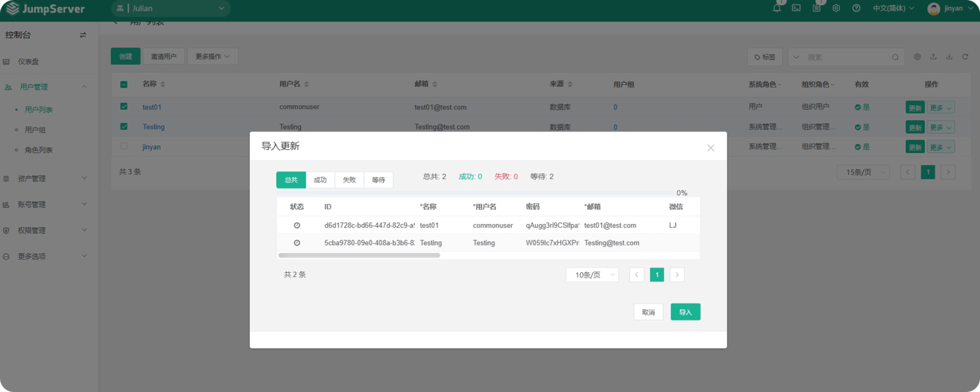Refresh the user list table
Screen dimensions: 980x392
[965, 57]
